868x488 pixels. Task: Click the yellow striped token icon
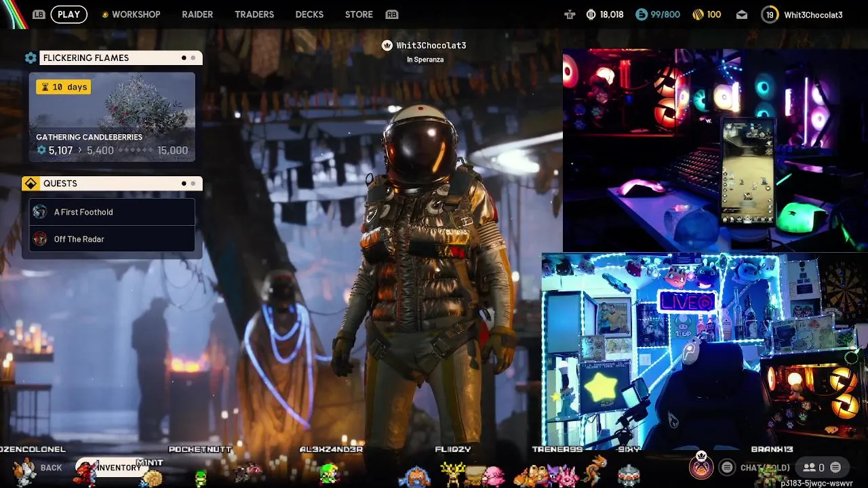tap(698, 14)
